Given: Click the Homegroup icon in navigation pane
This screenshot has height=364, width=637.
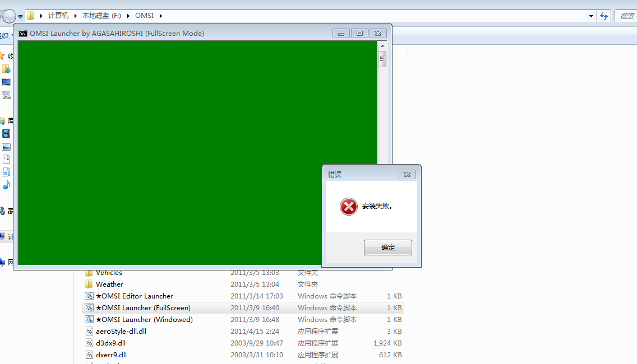Looking at the screenshot, I should pyautogui.click(x=2, y=211).
